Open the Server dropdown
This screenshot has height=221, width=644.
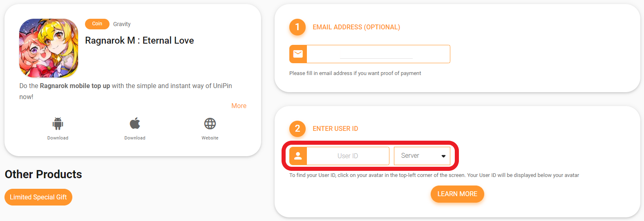pyautogui.click(x=422, y=156)
